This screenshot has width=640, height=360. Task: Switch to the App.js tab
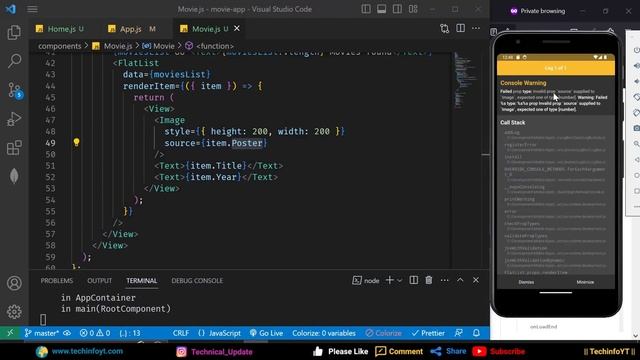pos(132,29)
